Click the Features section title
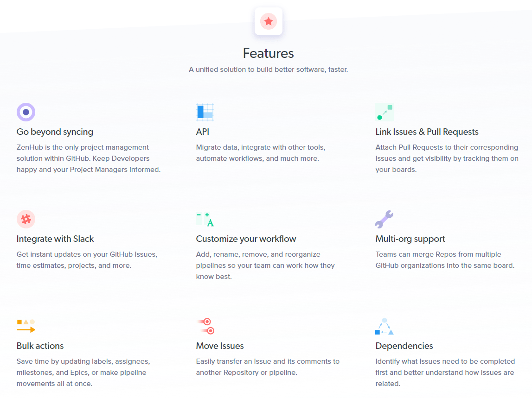The image size is (532, 398). click(x=269, y=53)
